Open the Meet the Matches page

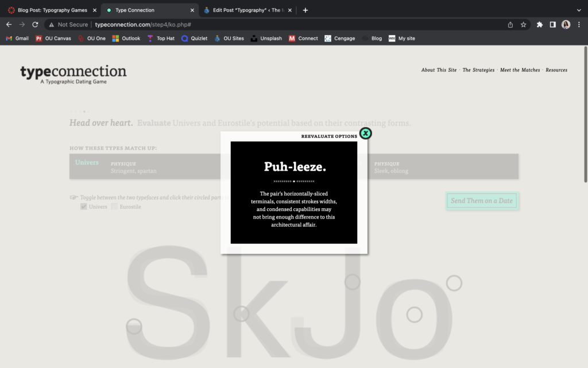click(x=520, y=70)
